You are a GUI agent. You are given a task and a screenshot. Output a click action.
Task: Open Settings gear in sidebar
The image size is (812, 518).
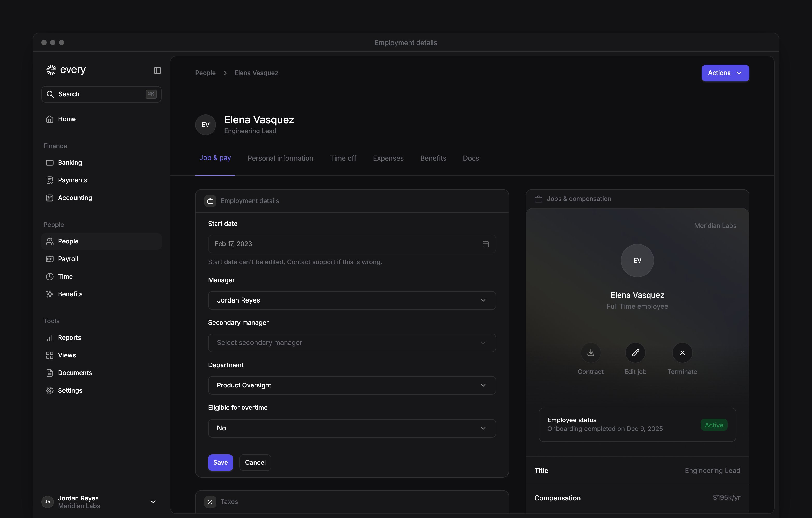pos(101,390)
